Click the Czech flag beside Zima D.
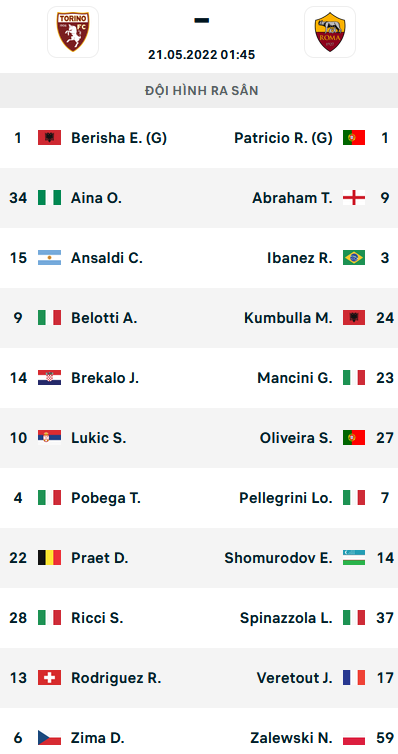The height and width of the screenshot is (754, 398). (x=50, y=738)
